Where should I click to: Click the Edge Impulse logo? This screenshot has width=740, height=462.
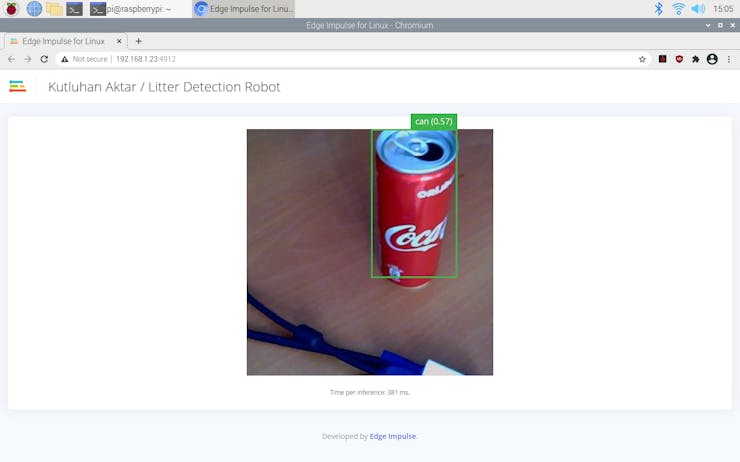tap(17, 86)
